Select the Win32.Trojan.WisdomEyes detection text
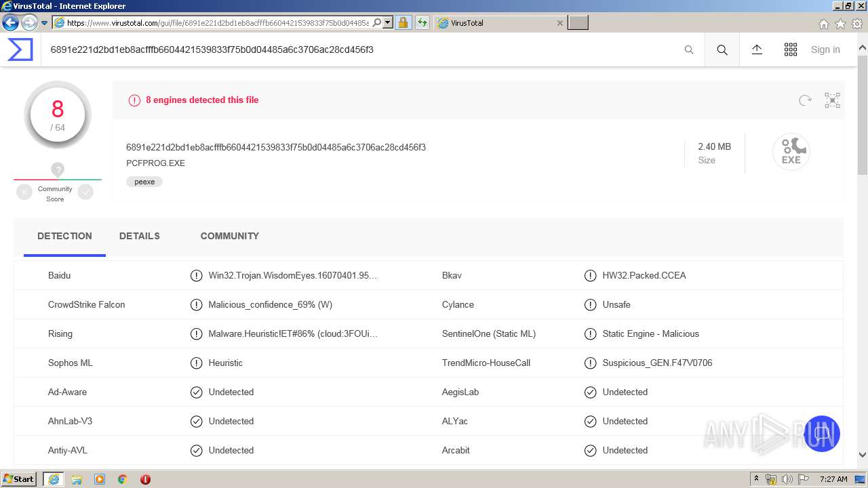Viewport: 868px width, 488px height. point(293,275)
